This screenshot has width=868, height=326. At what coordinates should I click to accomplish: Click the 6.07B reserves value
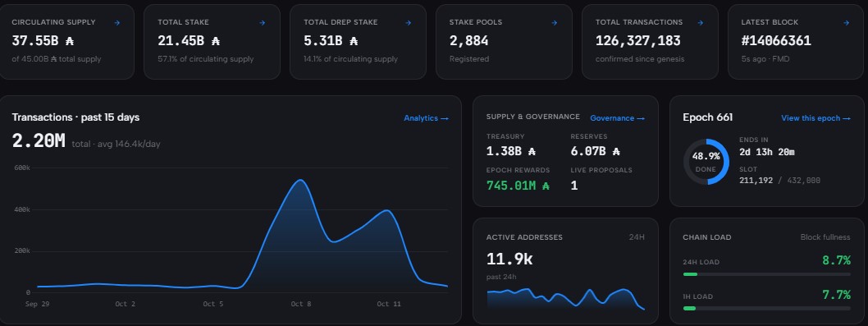(x=595, y=151)
